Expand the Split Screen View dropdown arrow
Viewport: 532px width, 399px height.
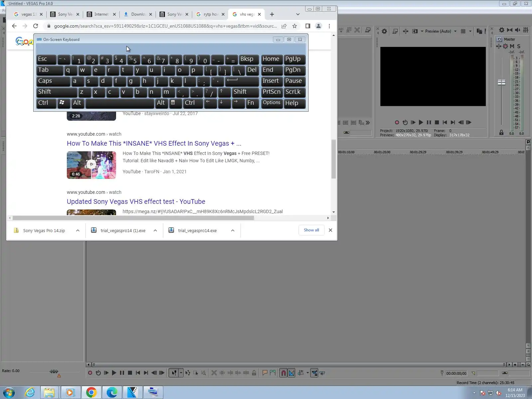point(422,31)
